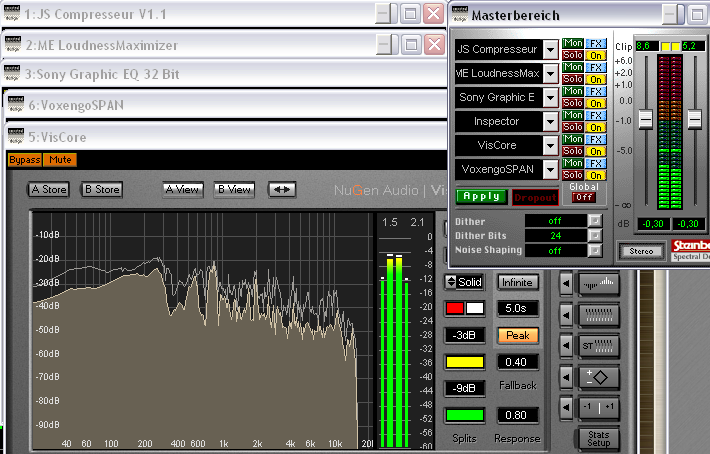
Task: Toggle Bypass in VisCore window
Action: coord(24,160)
